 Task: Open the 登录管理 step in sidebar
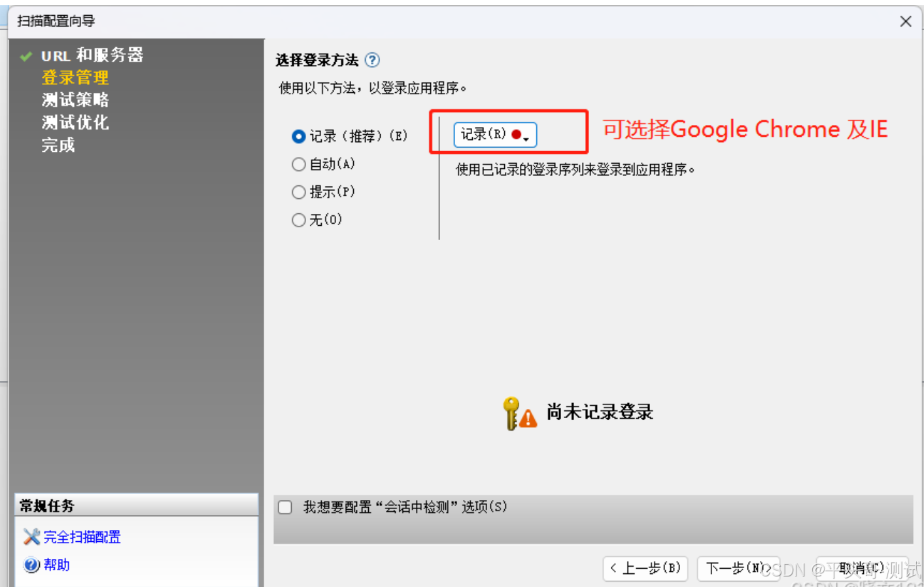(x=75, y=77)
